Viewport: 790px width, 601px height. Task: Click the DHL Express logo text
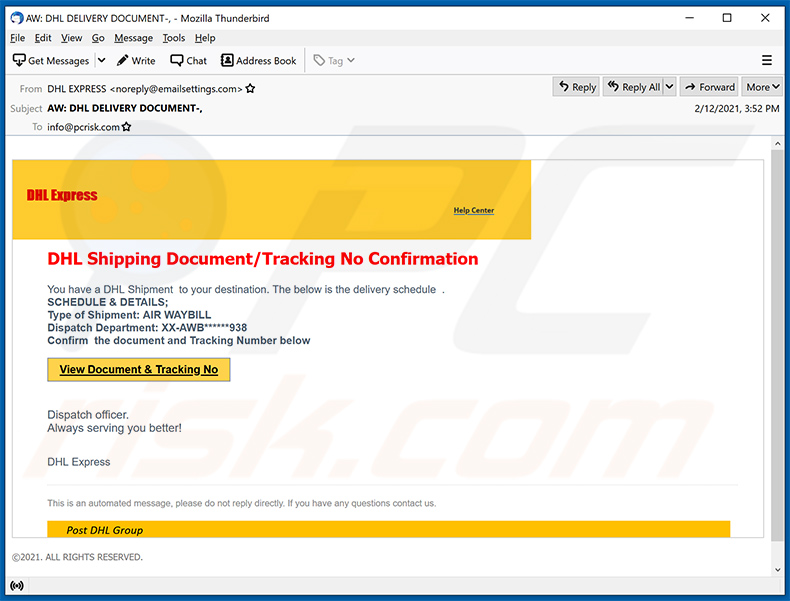tap(62, 195)
